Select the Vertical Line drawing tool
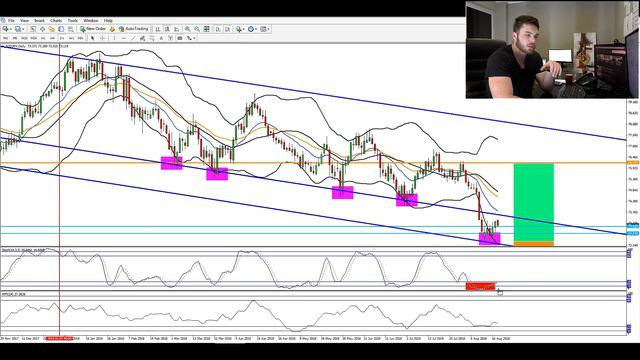The width and height of the screenshot is (640, 360). pos(114,38)
